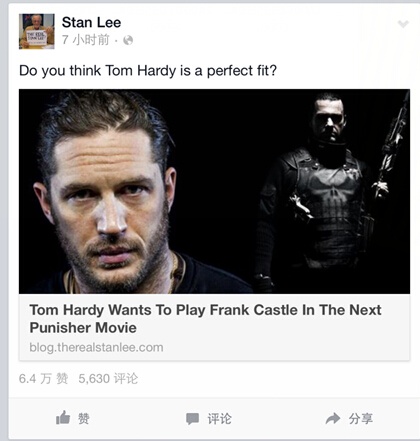
Task: Open the Tom Hardy Wants To Play Frank Castle headline
Action: tap(205, 319)
